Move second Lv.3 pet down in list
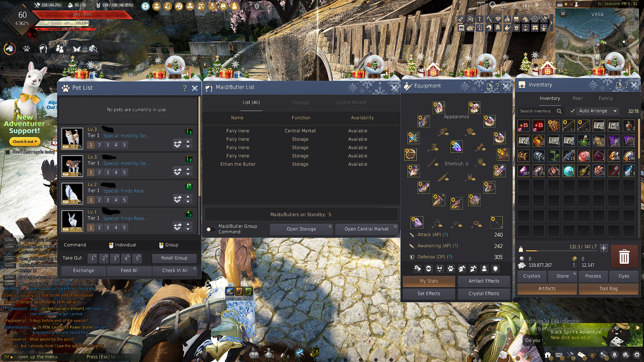644x362 pixels. (188, 174)
